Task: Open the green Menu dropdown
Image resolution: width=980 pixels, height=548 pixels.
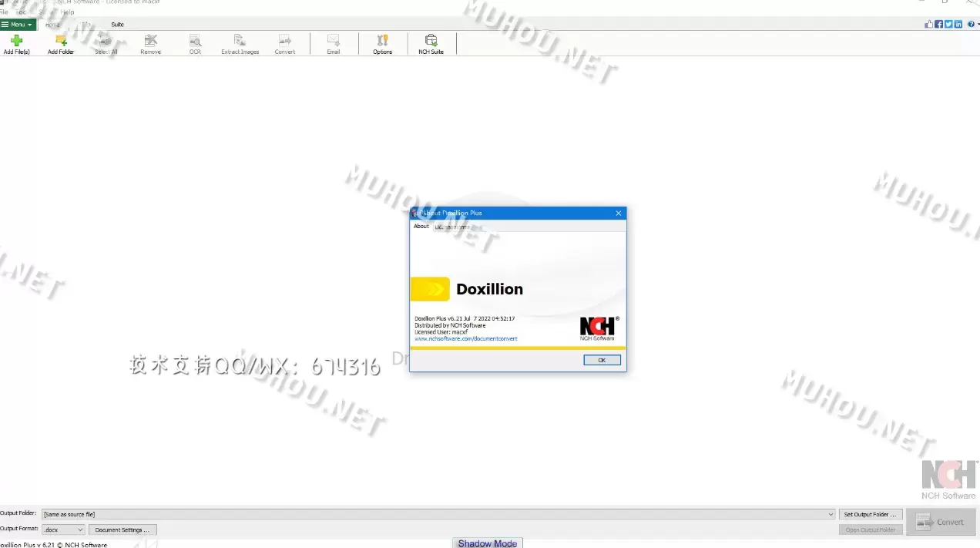Action: point(15,24)
